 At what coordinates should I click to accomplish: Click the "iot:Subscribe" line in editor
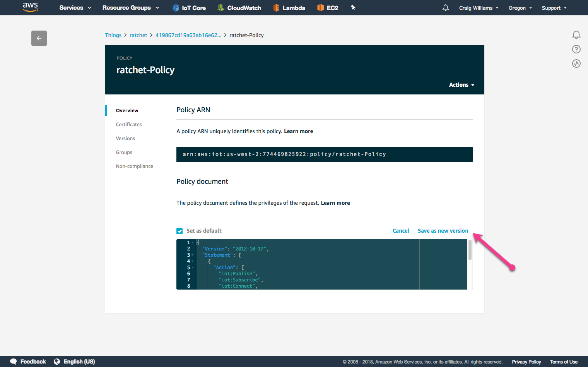coord(241,280)
